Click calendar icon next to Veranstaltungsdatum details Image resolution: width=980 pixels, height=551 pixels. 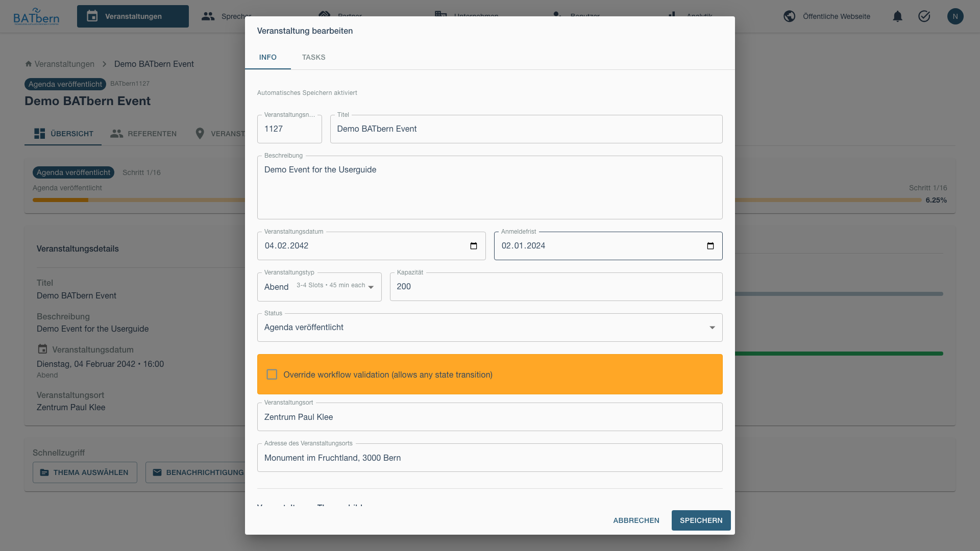point(42,349)
